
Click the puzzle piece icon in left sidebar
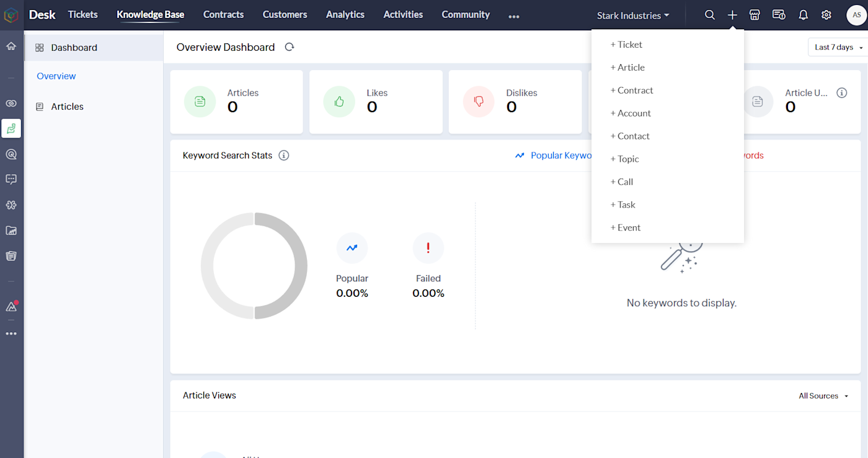click(x=11, y=205)
